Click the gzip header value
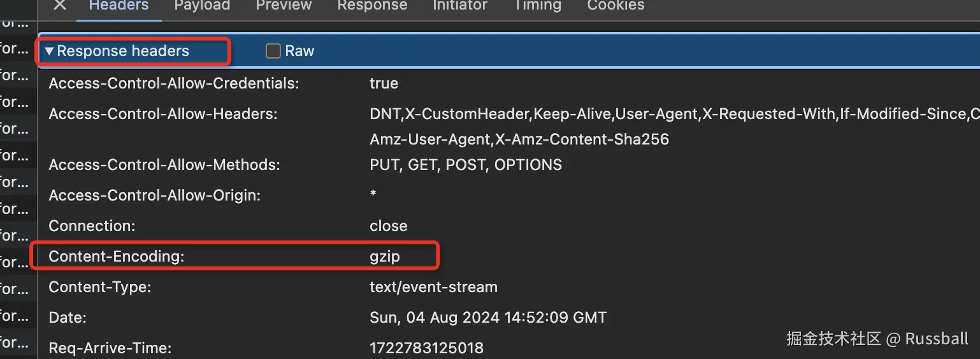 coord(385,257)
